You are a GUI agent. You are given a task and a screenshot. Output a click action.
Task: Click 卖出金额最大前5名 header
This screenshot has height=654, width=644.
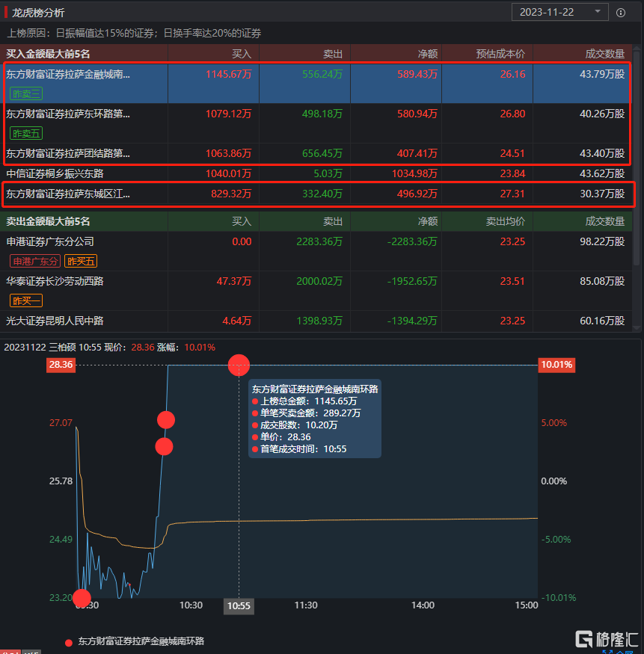tap(48, 221)
